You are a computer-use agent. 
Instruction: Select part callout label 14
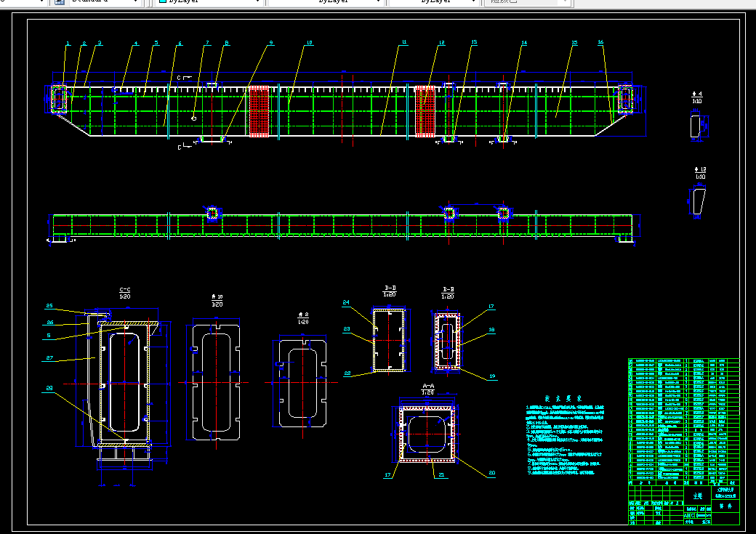point(524,44)
